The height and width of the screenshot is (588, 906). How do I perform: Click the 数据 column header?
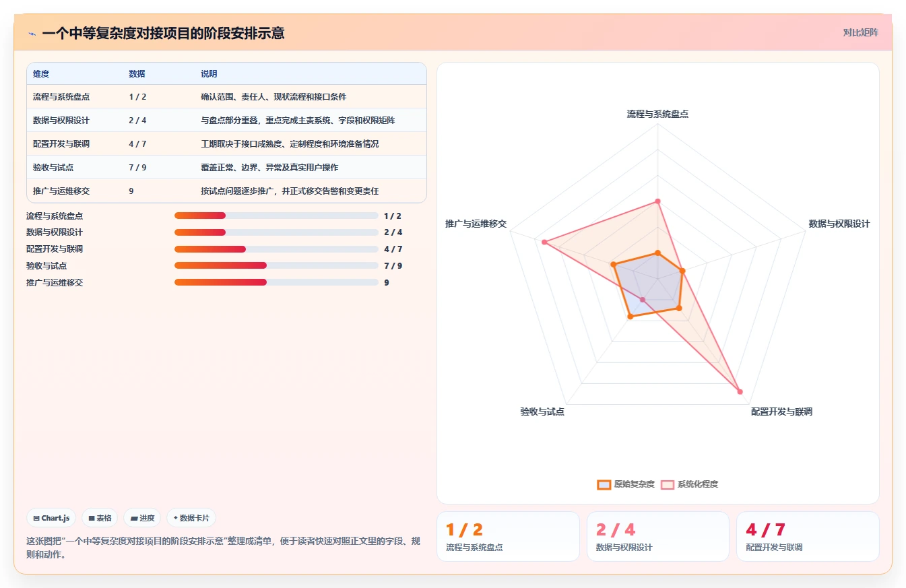137,74
